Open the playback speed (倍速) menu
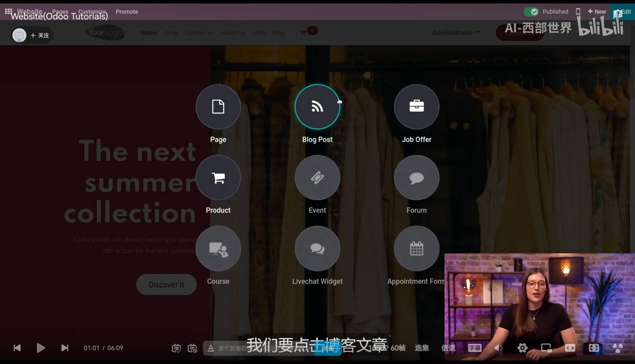Viewport: 635px width, 364px height. tap(448, 348)
